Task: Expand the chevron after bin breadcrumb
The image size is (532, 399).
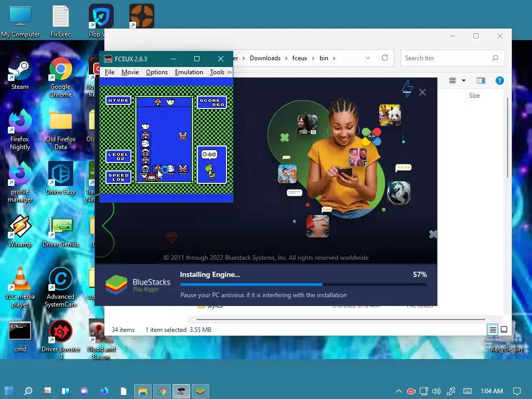Action: coord(334,58)
